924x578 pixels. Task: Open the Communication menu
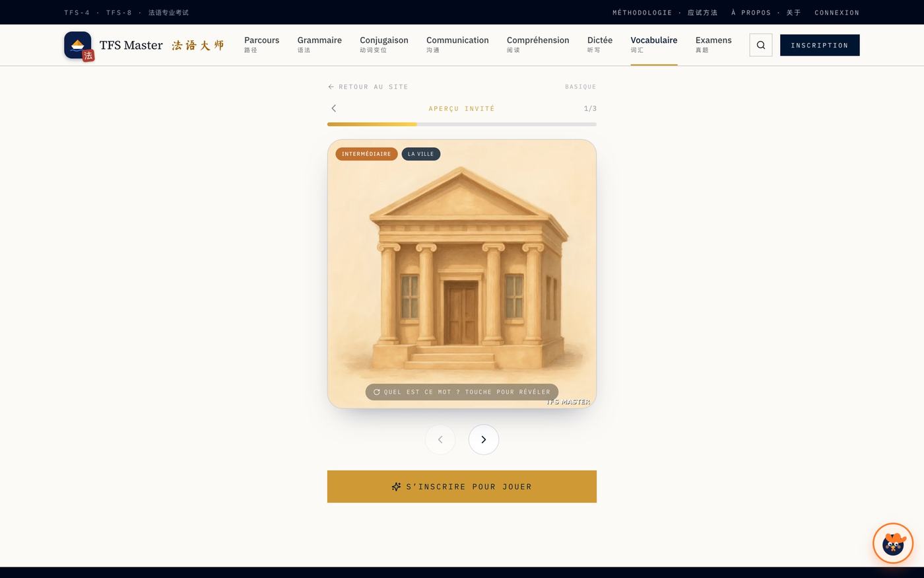(457, 44)
